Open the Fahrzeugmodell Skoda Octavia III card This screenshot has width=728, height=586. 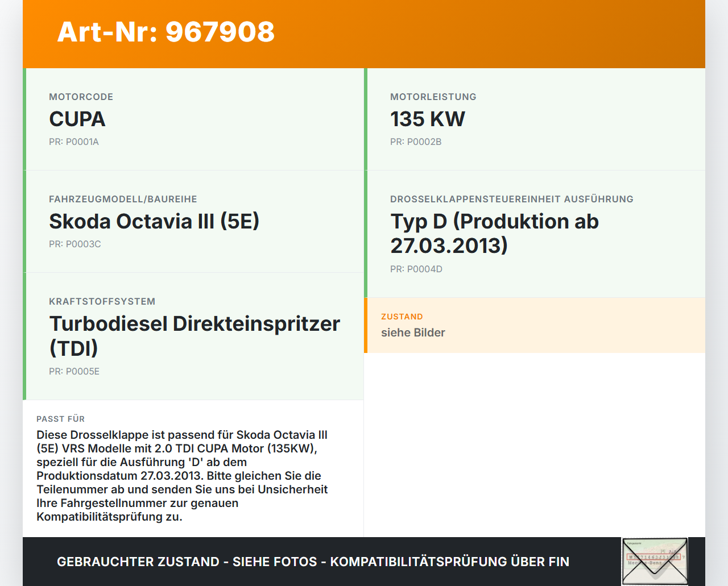coord(193,221)
